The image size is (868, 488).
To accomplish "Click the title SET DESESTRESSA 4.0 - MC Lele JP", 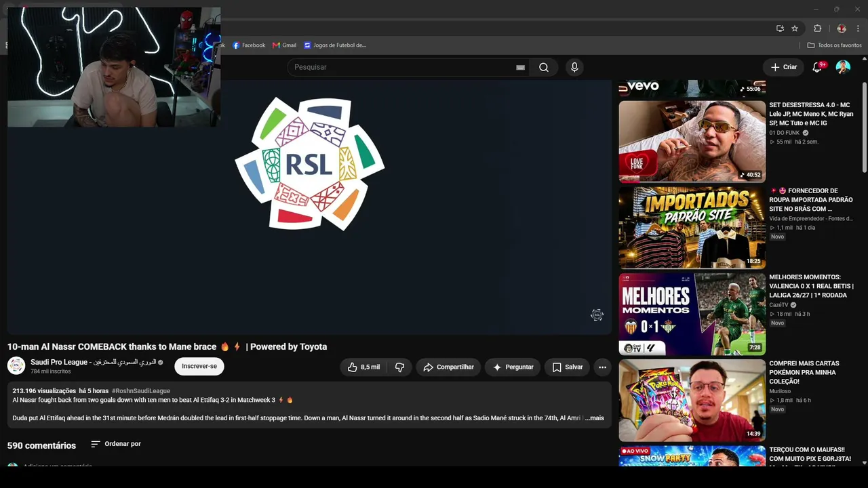I will point(811,114).
